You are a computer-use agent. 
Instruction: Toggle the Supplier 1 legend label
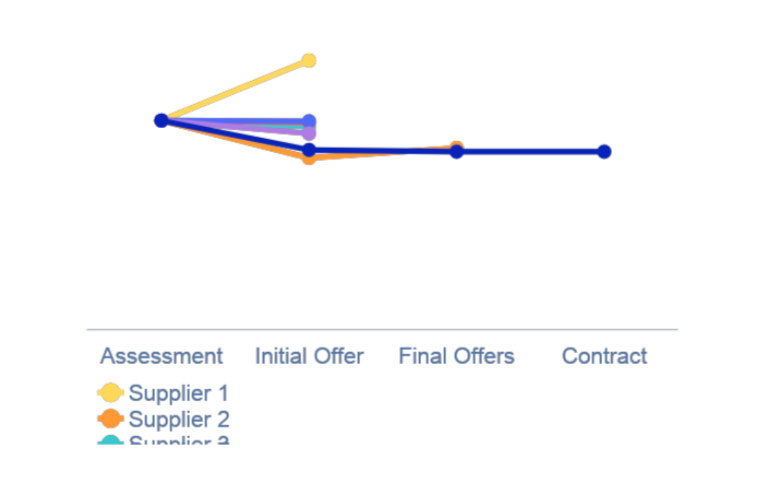178,393
